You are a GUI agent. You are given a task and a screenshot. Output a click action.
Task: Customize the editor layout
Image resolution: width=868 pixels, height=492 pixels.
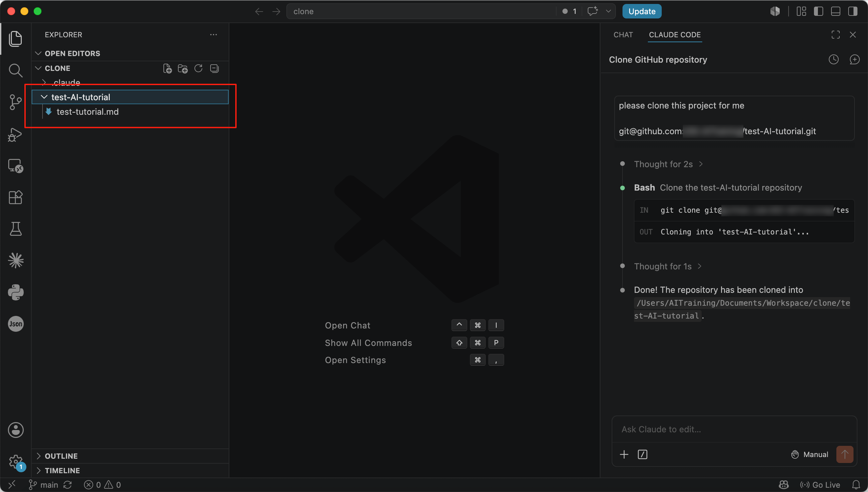tap(801, 12)
